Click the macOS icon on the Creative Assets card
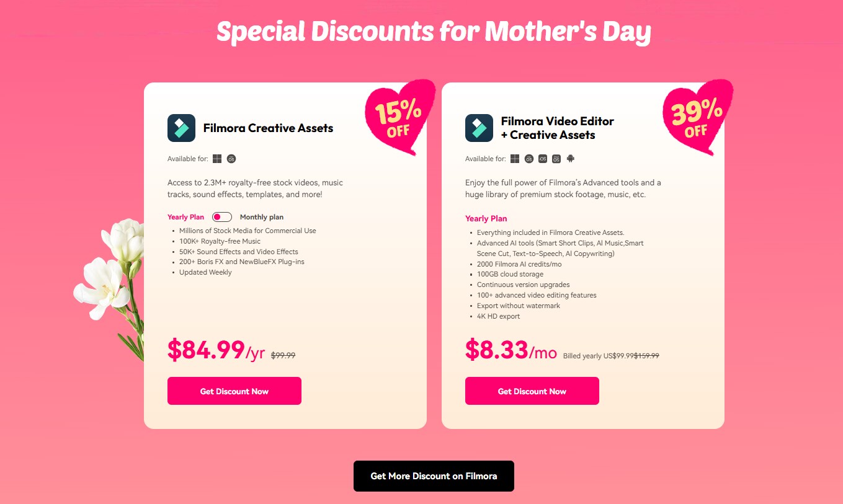This screenshot has width=843, height=504. 231,159
